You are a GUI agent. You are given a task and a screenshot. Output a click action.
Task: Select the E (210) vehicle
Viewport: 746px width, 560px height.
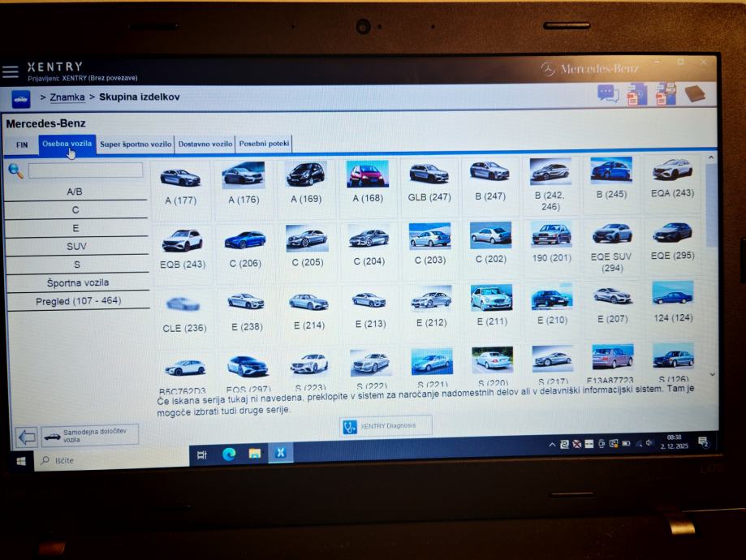pyautogui.click(x=552, y=304)
